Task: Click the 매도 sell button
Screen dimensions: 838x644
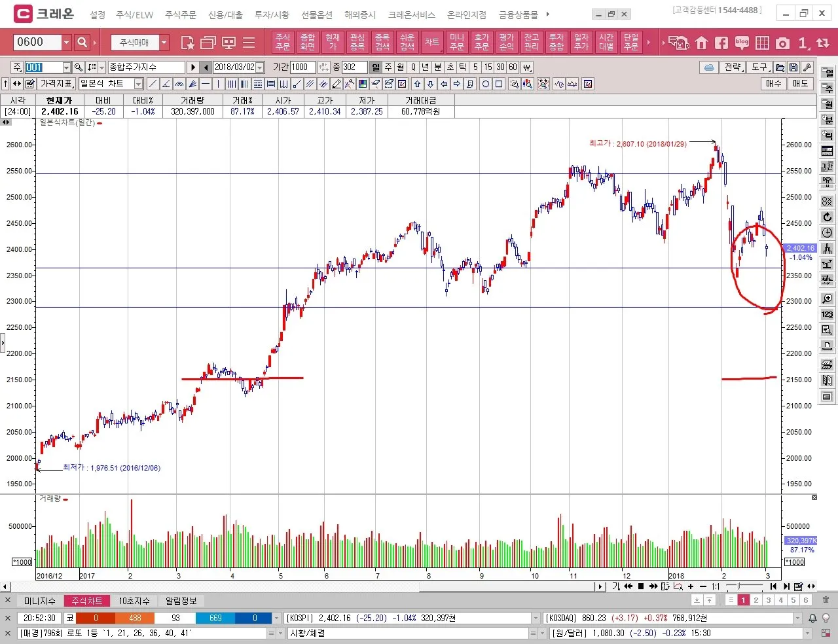Action: 801,84
